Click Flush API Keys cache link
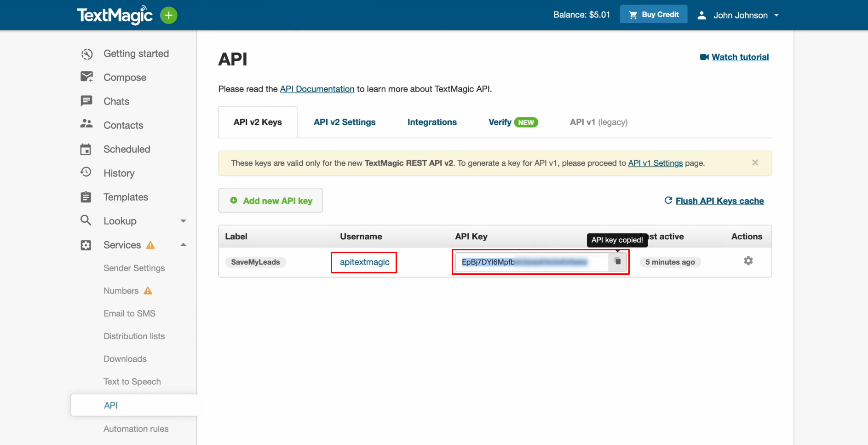 tap(719, 201)
